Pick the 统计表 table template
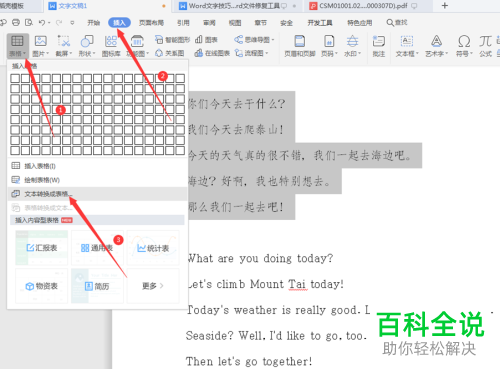This screenshot has height=369, width=500. (x=153, y=248)
